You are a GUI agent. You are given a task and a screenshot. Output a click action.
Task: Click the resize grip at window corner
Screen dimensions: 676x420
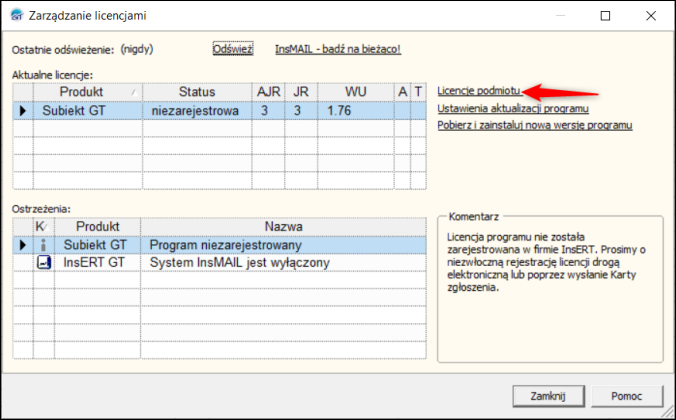point(669,412)
